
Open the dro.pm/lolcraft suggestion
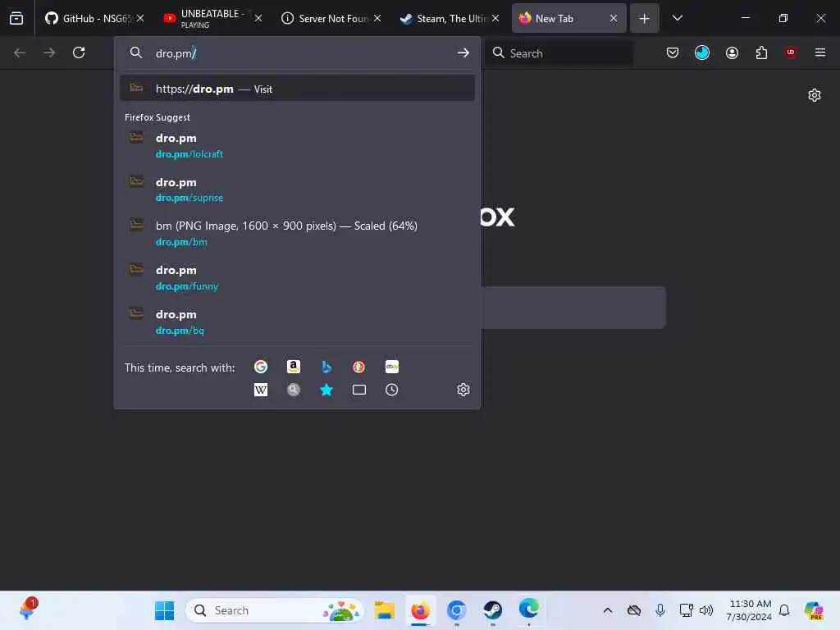[297, 146]
